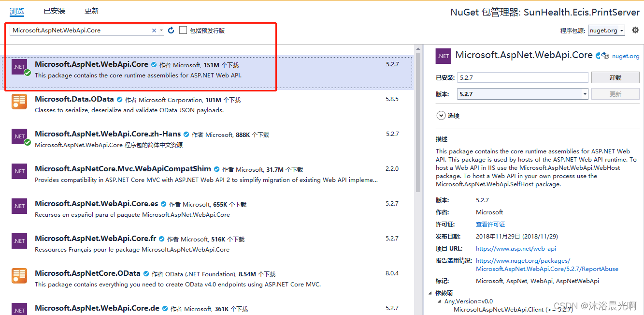Image resolution: width=644 pixels, height=315 pixels.
Task: Open the package source nuget.org dropdown
Action: coord(606,30)
